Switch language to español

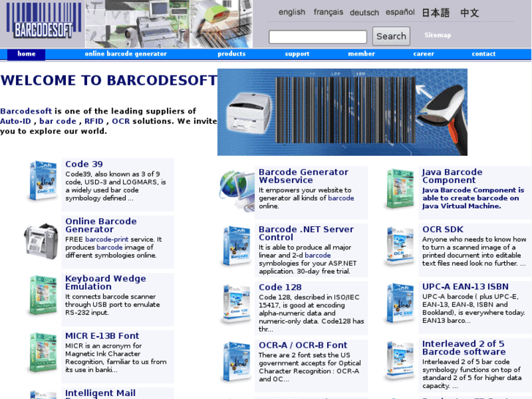click(400, 12)
